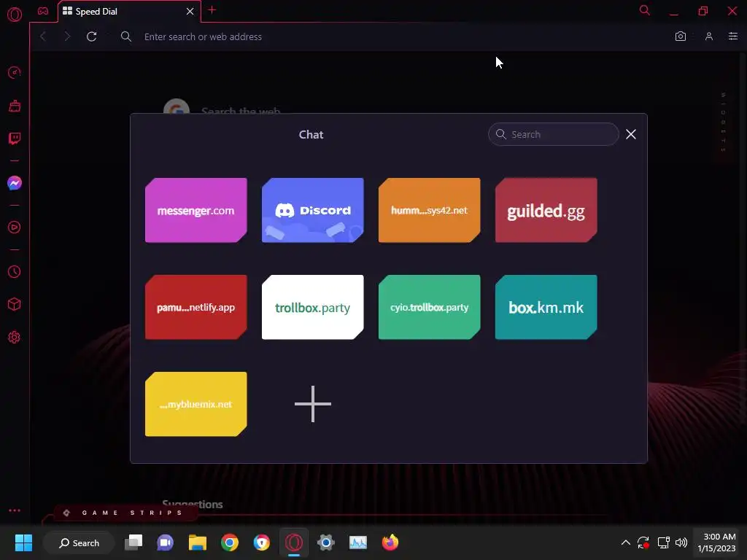Open a new tab with plus button
747x560 pixels.
pyautogui.click(x=212, y=10)
